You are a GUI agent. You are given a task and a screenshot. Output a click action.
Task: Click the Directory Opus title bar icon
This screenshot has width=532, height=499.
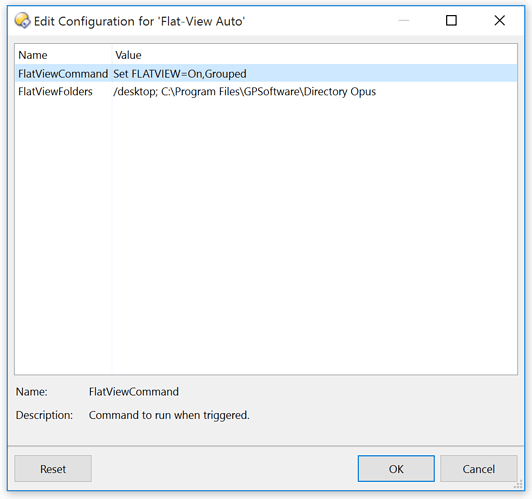coord(22,20)
